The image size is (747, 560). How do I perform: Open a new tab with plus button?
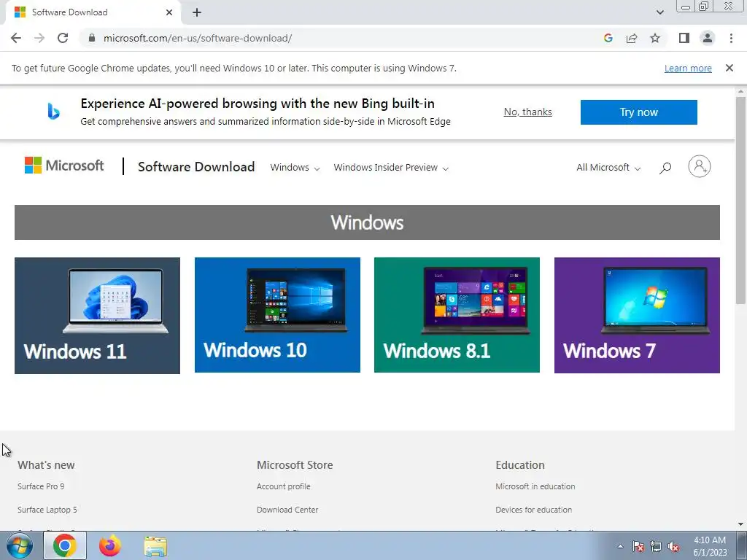tap(197, 12)
